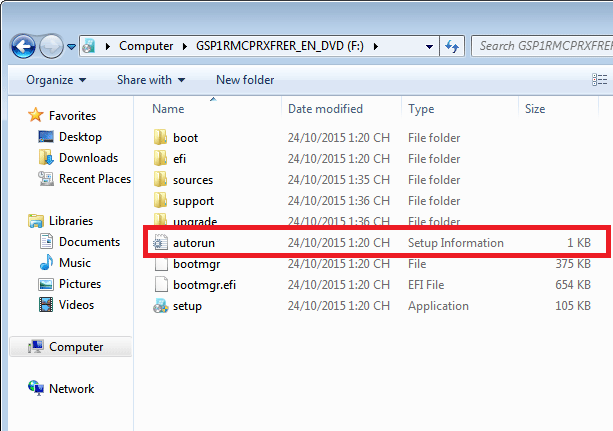Viewport: 613px width, 431px height.
Task: Click the search input field
Action: coord(540,46)
